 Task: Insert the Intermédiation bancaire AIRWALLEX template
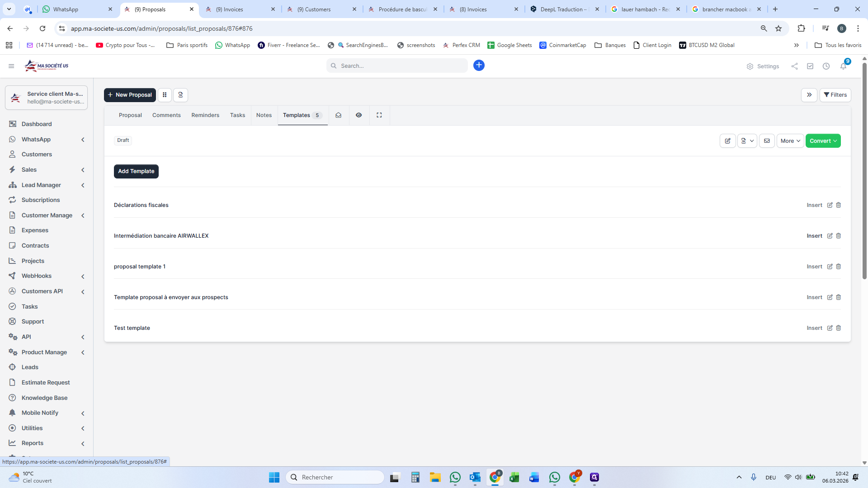pyautogui.click(x=814, y=236)
